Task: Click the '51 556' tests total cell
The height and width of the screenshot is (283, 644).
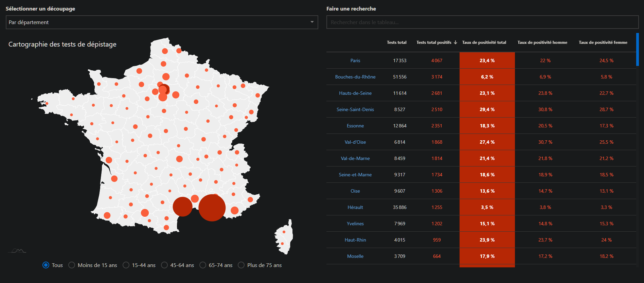Action: pyautogui.click(x=400, y=77)
